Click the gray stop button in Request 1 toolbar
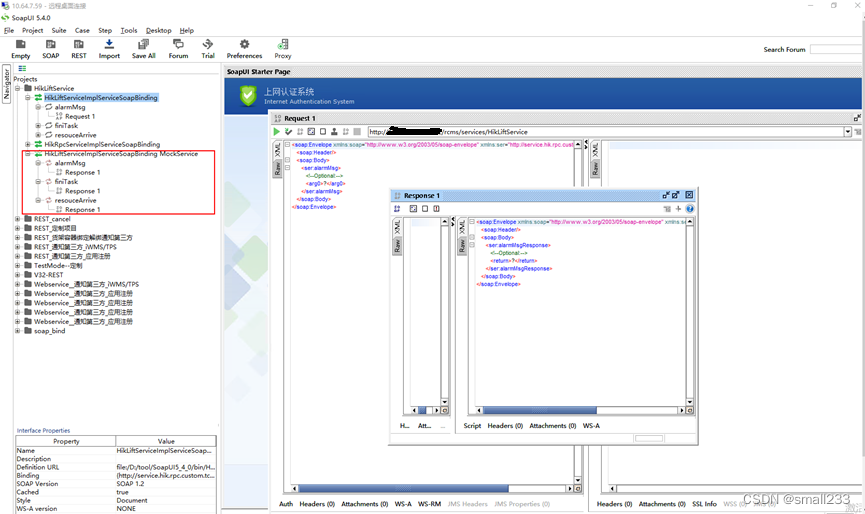The height and width of the screenshot is (514, 865). coord(357,131)
